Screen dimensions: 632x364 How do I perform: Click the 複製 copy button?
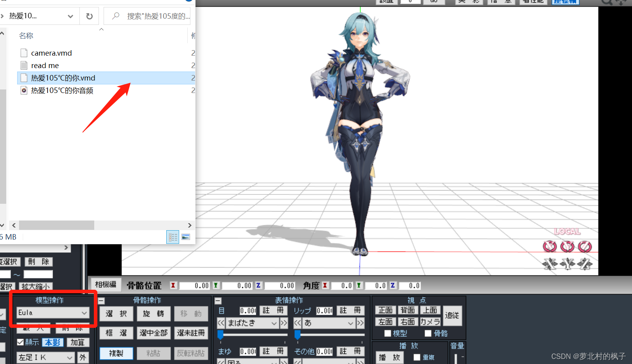(x=116, y=353)
